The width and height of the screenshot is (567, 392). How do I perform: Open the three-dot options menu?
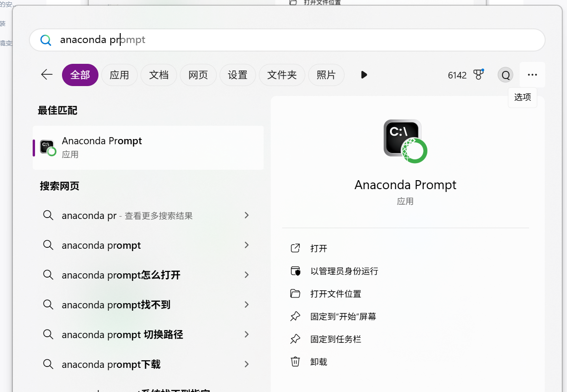point(532,75)
